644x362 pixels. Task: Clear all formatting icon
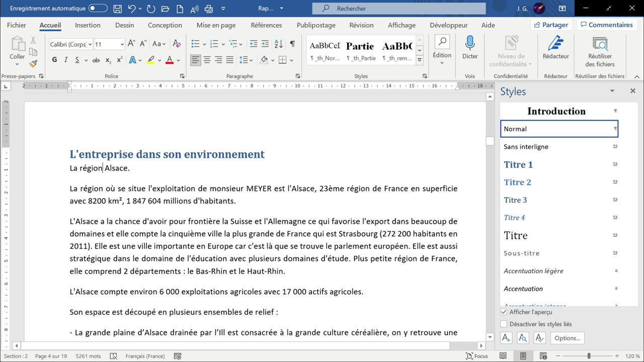177,44
